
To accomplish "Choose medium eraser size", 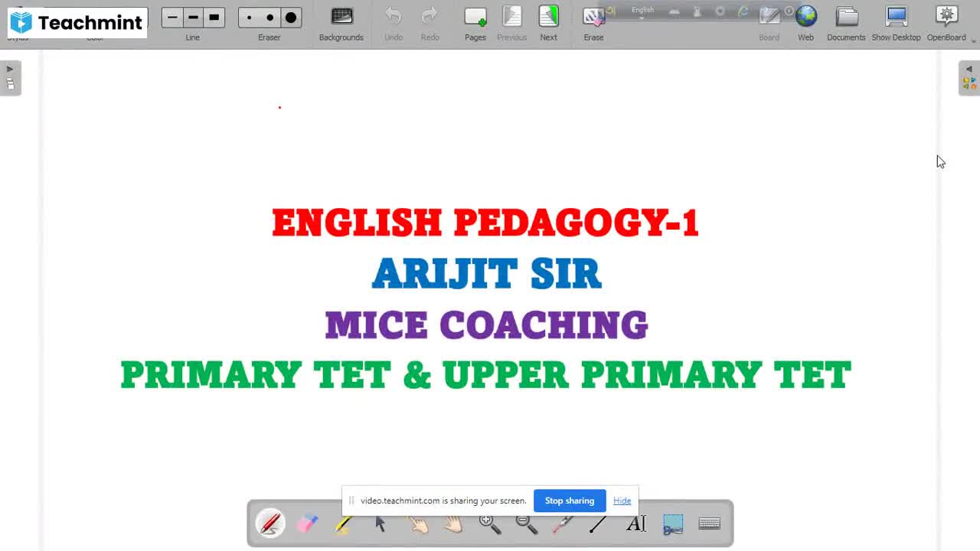I will tap(269, 17).
